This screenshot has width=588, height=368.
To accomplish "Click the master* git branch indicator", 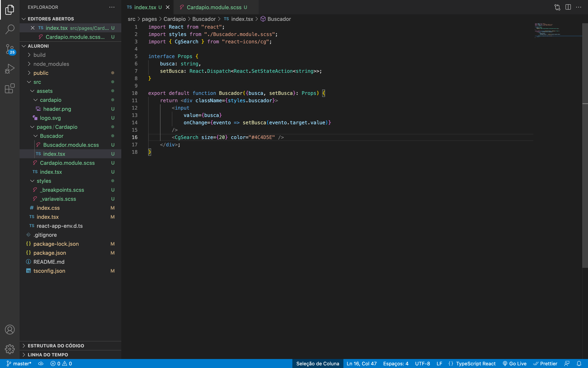I will [x=19, y=364].
